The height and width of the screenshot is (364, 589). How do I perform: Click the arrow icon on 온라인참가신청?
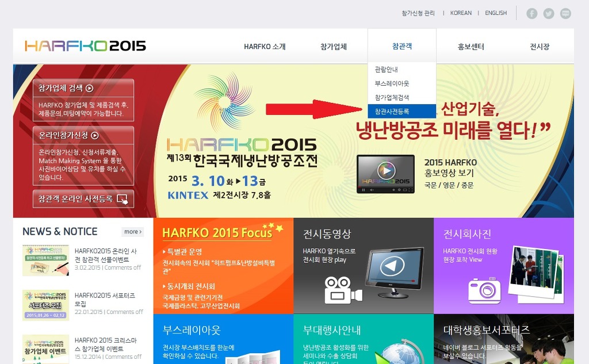coord(95,136)
